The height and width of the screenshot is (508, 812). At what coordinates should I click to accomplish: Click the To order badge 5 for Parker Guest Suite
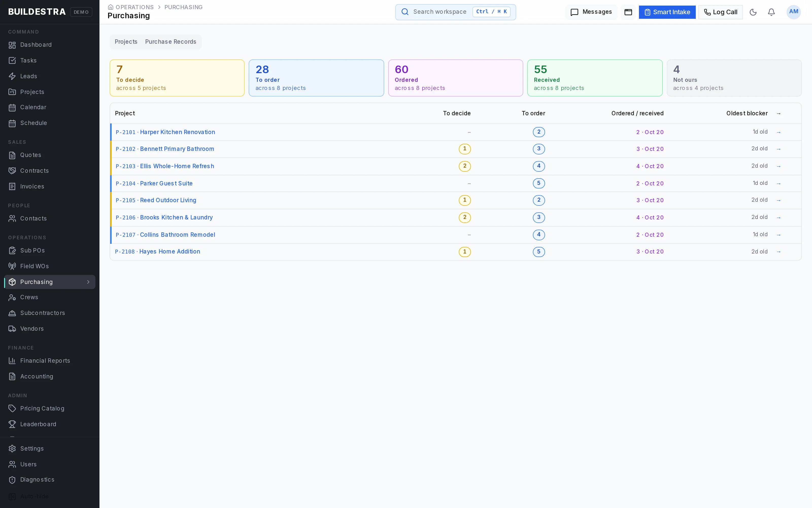(x=538, y=183)
